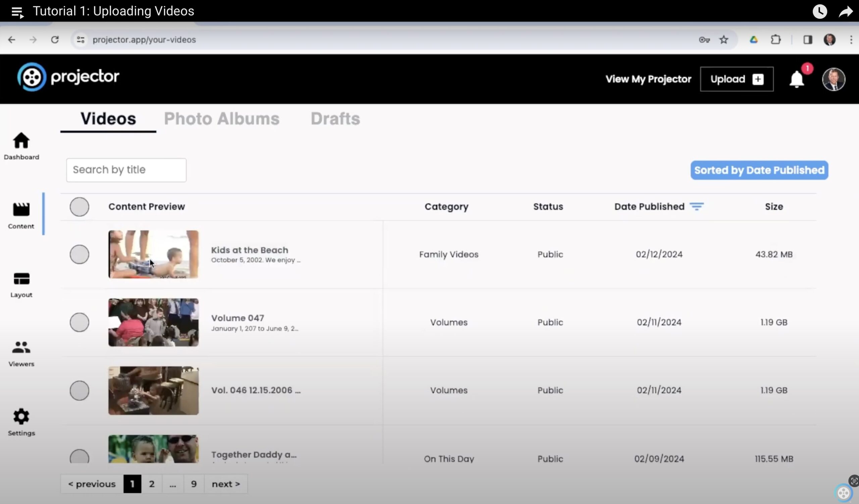Switch to the Drafts tab
859x504 pixels.
pos(335,119)
